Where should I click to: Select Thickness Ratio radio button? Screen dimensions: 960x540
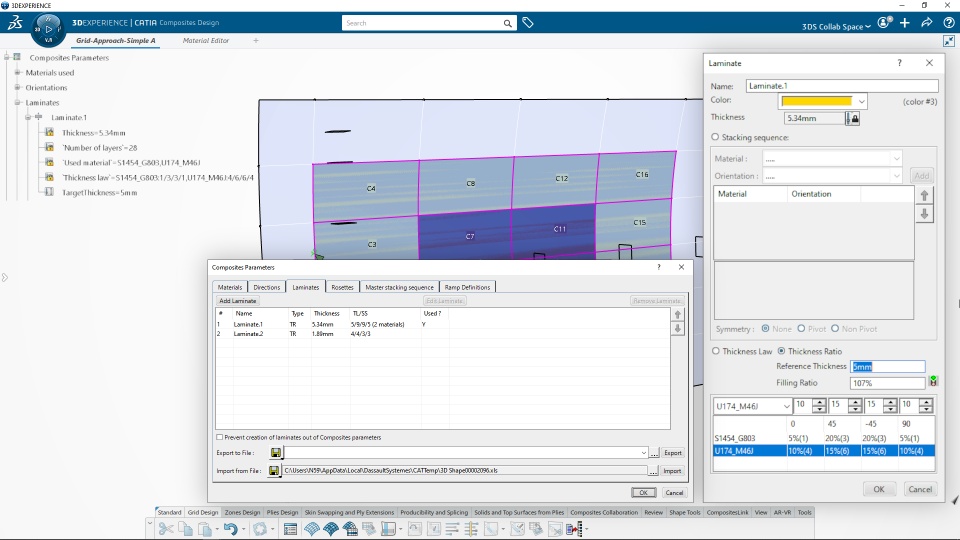point(781,351)
